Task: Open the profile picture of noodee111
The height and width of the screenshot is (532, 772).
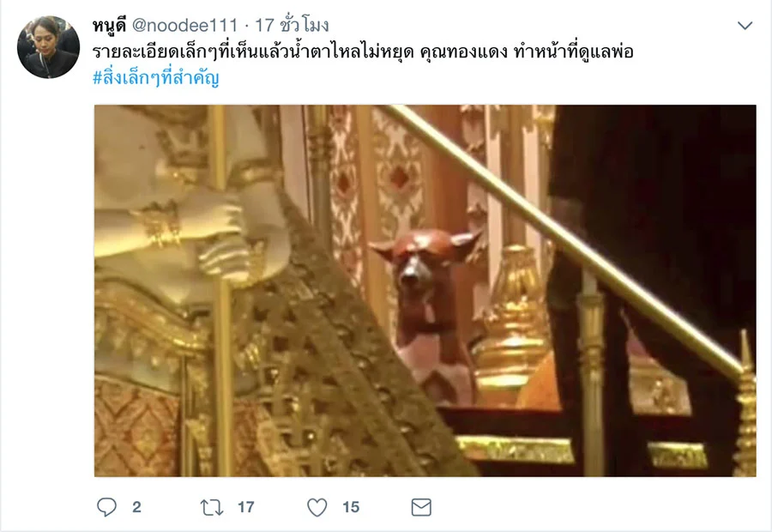Action: 48,47
